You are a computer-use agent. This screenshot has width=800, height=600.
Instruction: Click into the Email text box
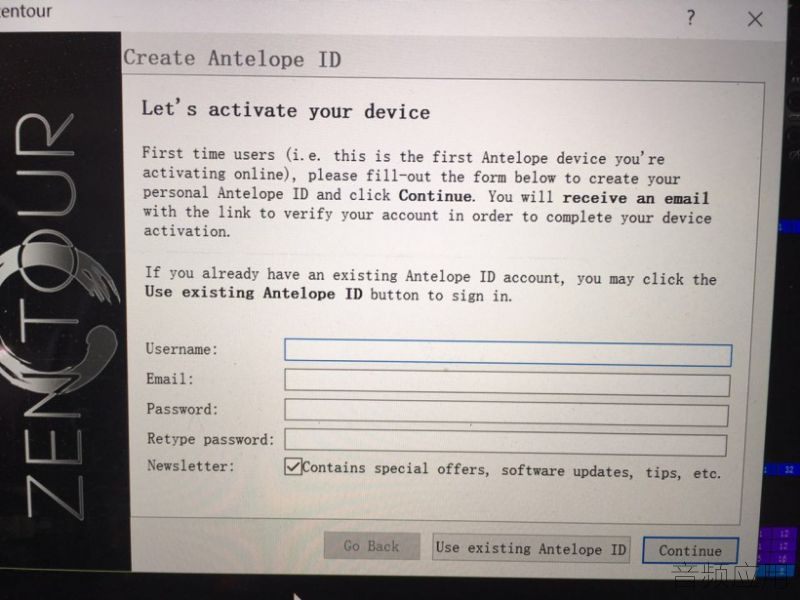(x=507, y=383)
